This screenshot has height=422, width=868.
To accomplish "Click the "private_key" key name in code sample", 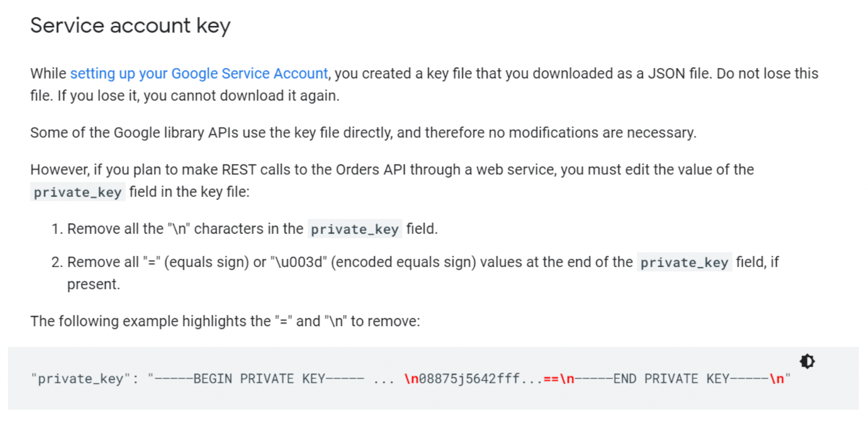I will (81, 379).
